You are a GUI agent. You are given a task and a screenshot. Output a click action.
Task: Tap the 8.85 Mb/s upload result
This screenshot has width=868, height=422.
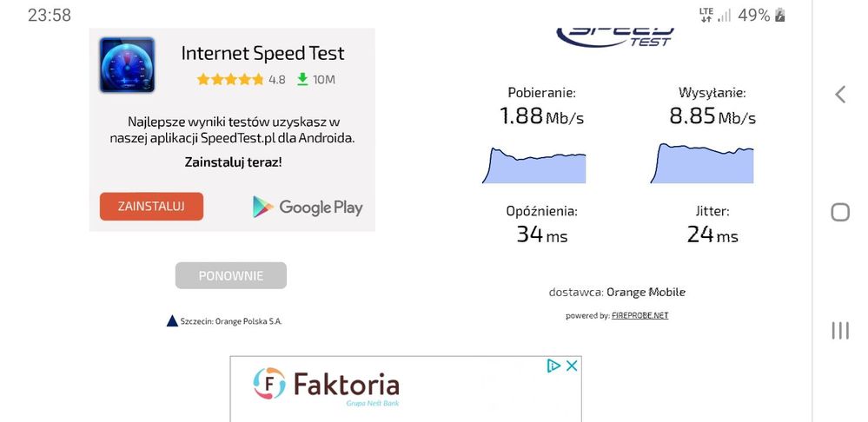tap(712, 116)
